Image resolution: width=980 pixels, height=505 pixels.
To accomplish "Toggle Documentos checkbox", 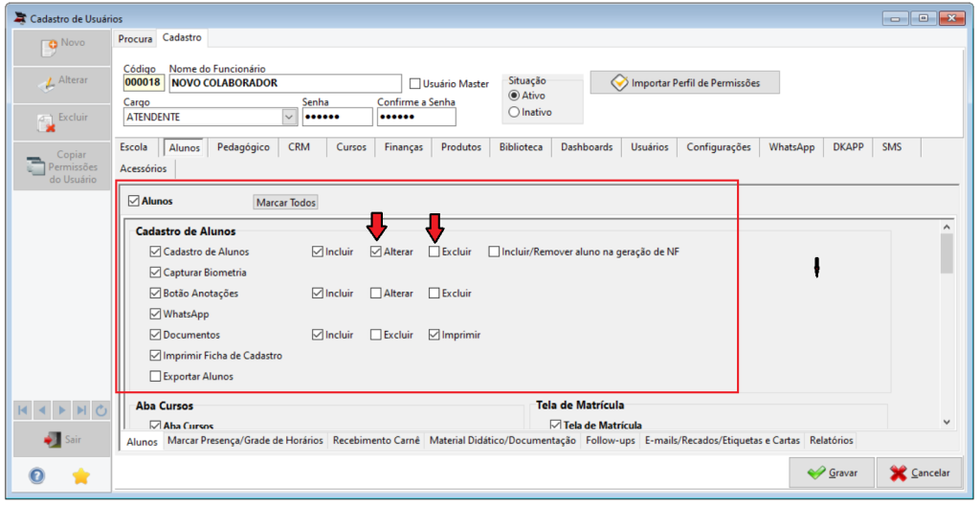I will 155,335.
